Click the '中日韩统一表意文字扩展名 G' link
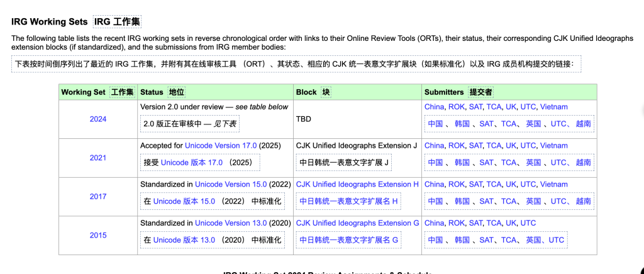 pos(348,240)
